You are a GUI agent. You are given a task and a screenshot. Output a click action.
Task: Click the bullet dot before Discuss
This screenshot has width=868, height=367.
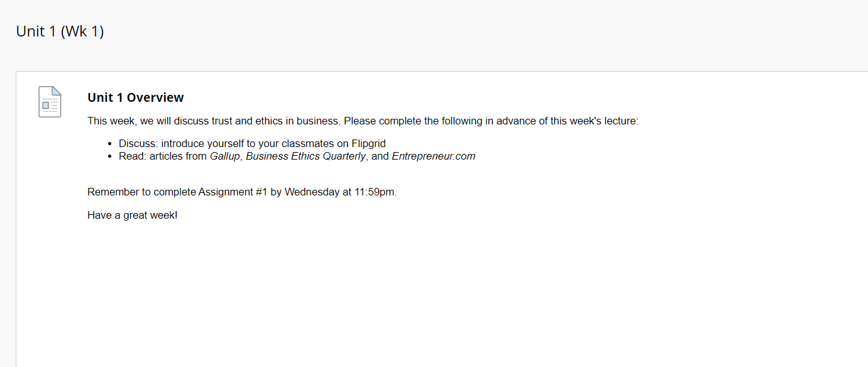(111, 145)
